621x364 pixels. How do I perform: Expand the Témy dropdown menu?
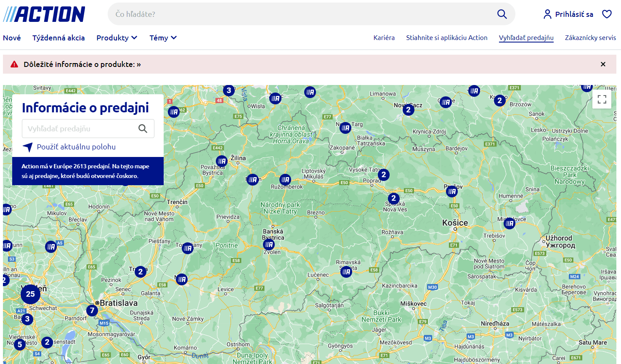[x=163, y=38]
